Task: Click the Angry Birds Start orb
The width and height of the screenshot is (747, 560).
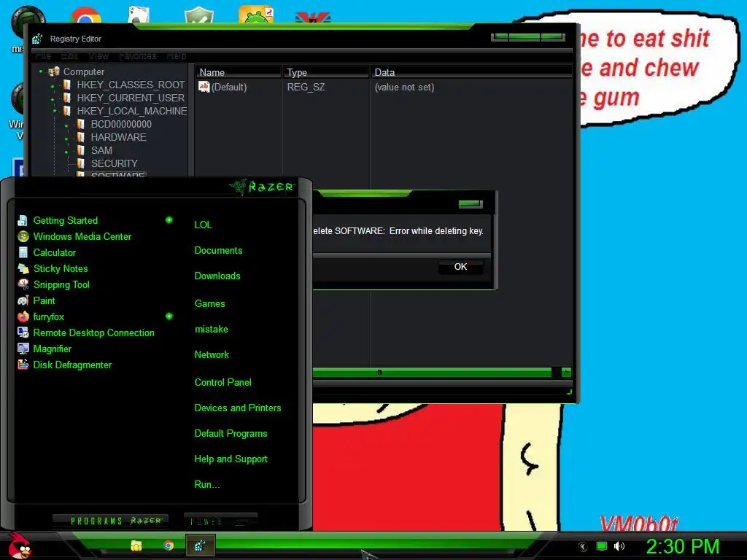Action: click(x=19, y=545)
